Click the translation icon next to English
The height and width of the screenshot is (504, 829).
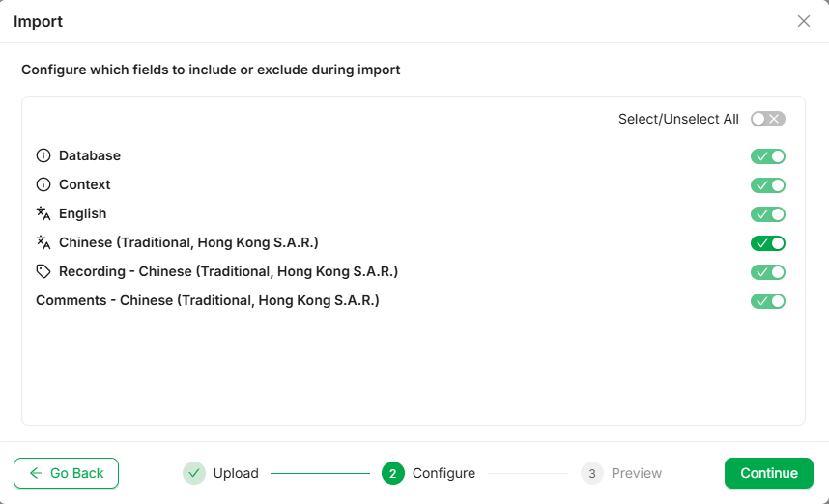43,213
